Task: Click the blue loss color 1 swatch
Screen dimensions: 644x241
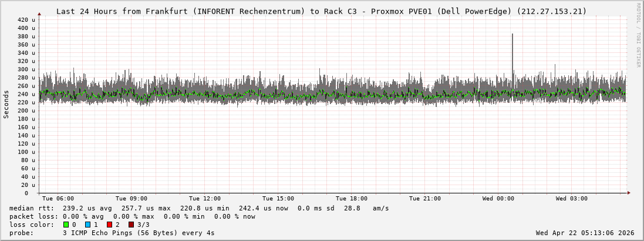Action: [x=87, y=225]
